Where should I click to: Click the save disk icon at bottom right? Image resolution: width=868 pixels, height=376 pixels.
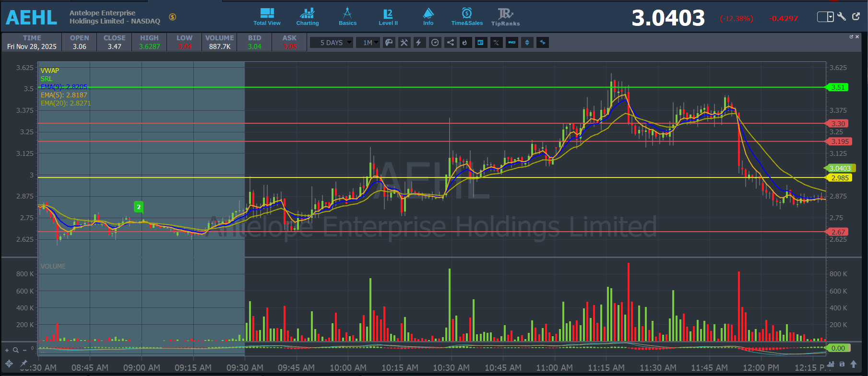click(x=842, y=364)
